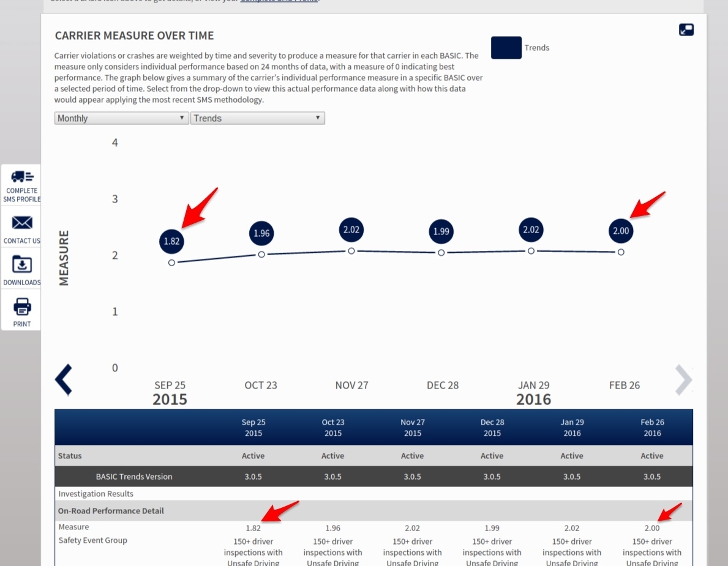
Task: Navigate back with the left chevron arrow
Action: click(x=64, y=379)
